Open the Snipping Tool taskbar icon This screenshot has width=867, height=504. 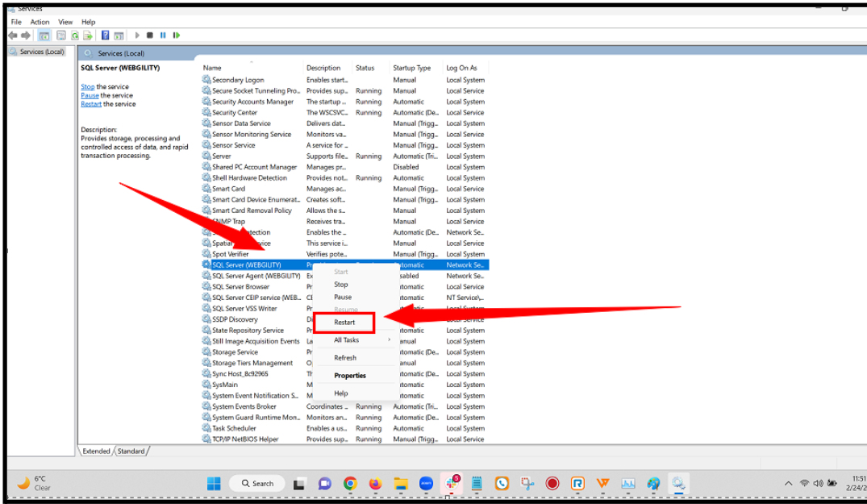click(527, 484)
